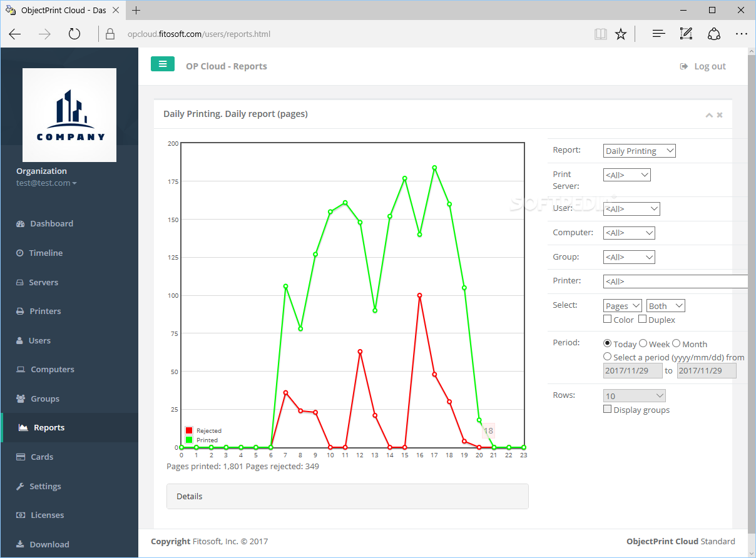Image resolution: width=756 pixels, height=558 pixels.
Task: Click the period end date field
Action: point(707,370)
